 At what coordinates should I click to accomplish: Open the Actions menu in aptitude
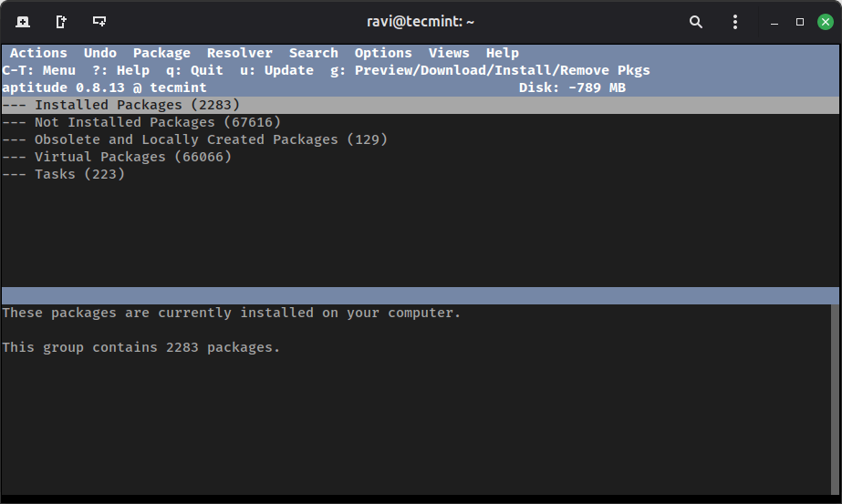(x=38, y=53)
